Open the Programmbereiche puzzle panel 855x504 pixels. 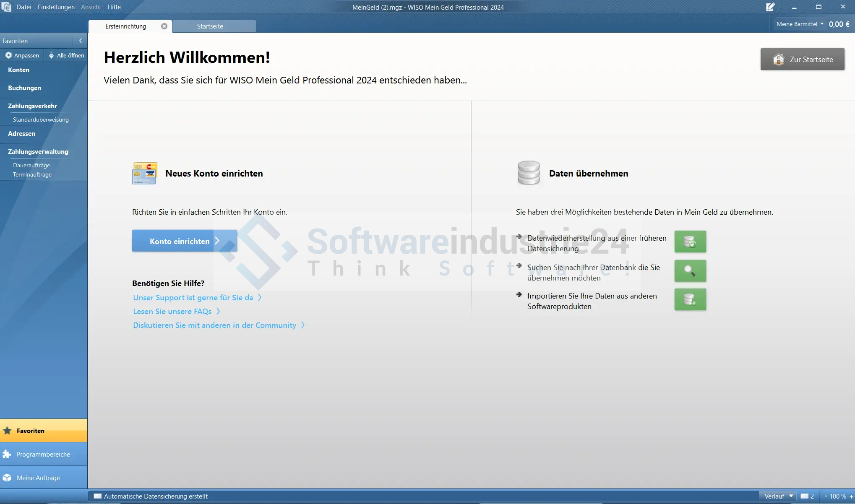[44, 454]
